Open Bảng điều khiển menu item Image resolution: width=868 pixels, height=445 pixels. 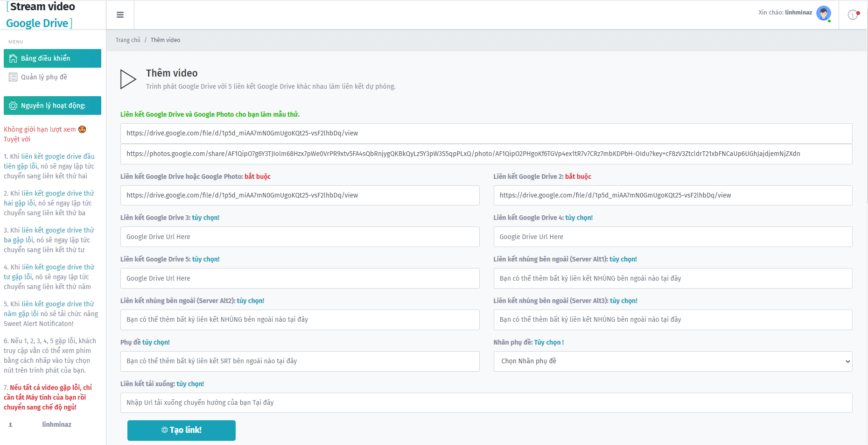[52, 58]
